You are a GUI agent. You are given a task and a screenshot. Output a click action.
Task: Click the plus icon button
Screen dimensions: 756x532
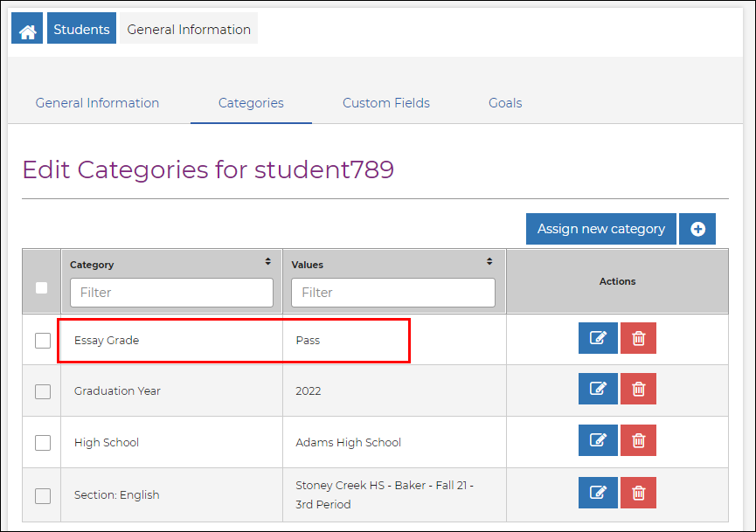[x=697, y=229]
